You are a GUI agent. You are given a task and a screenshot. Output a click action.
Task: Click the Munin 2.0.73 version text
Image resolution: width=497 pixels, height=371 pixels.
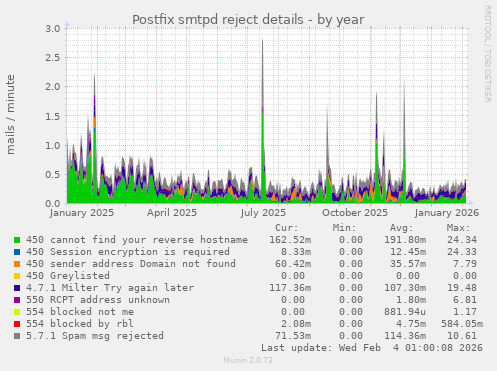tap(248, 360)
